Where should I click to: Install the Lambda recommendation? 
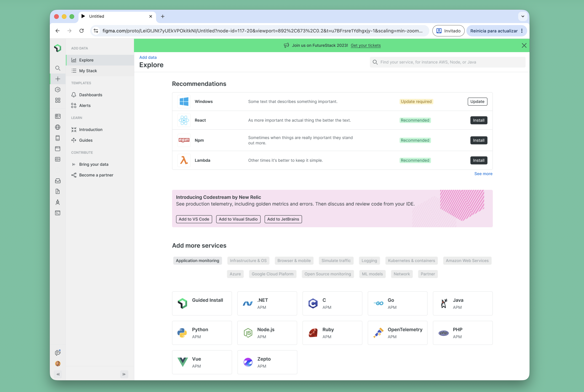click(x=479, y=160)
